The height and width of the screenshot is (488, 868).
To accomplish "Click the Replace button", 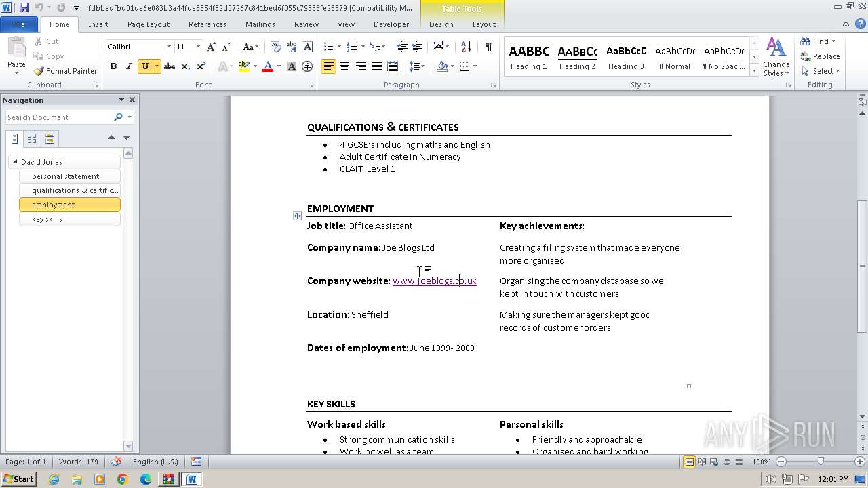I will 821,56.
